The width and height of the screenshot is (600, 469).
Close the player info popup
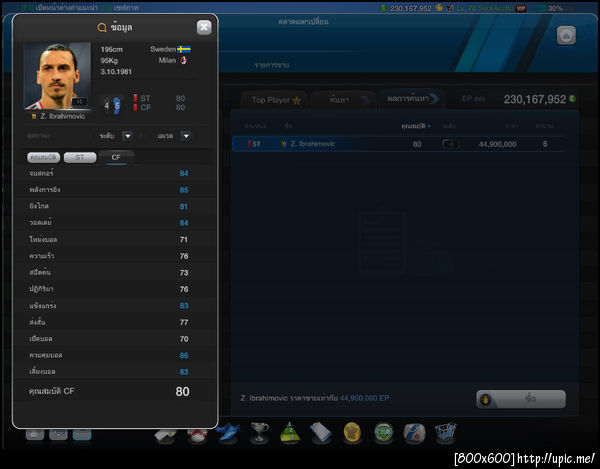204,28
